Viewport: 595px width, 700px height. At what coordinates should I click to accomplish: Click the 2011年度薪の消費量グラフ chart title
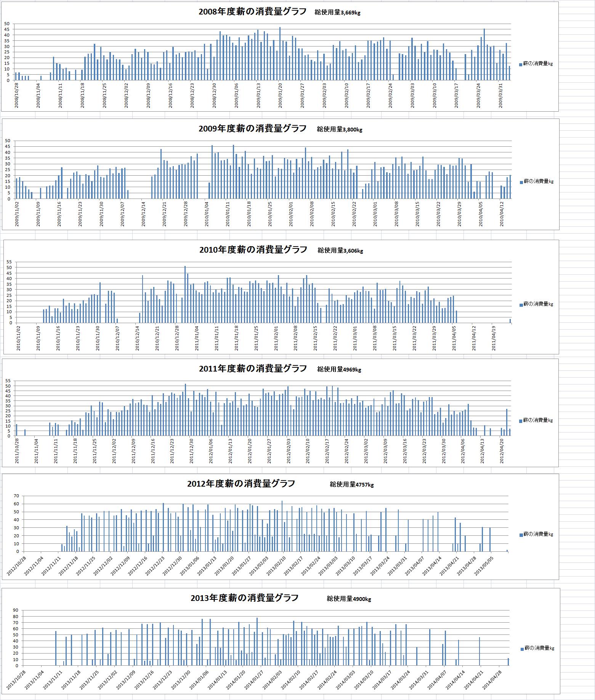point(253,368)
